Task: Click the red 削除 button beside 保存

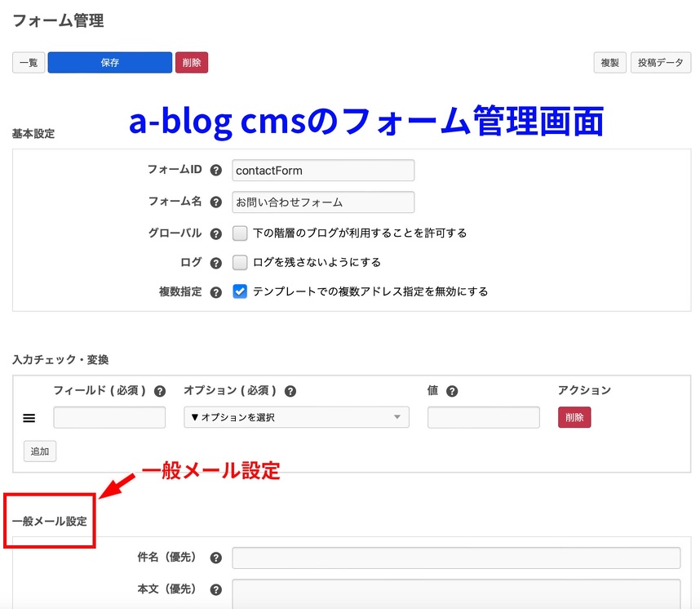Action: pos(192,63)
